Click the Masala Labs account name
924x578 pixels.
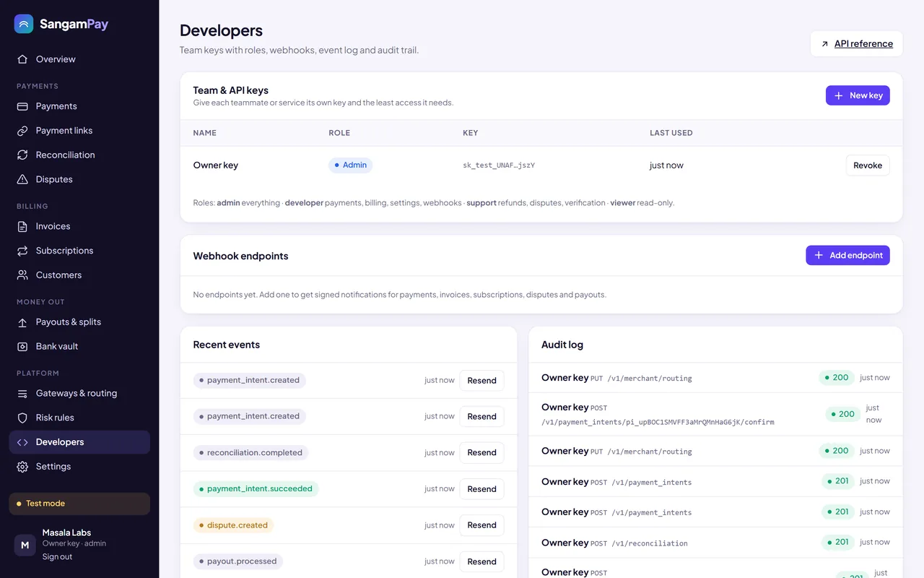(x=66, y=532)
